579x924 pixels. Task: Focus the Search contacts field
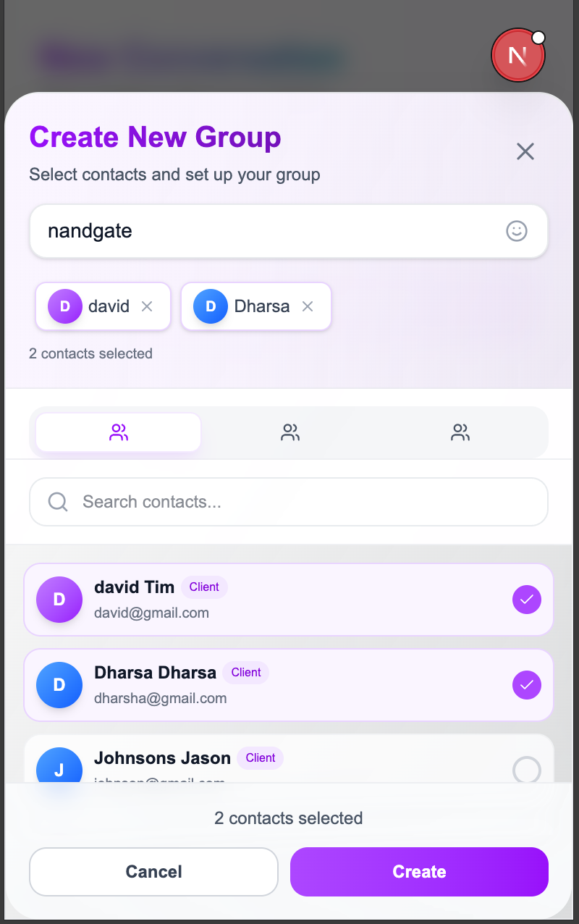point(304,502)
